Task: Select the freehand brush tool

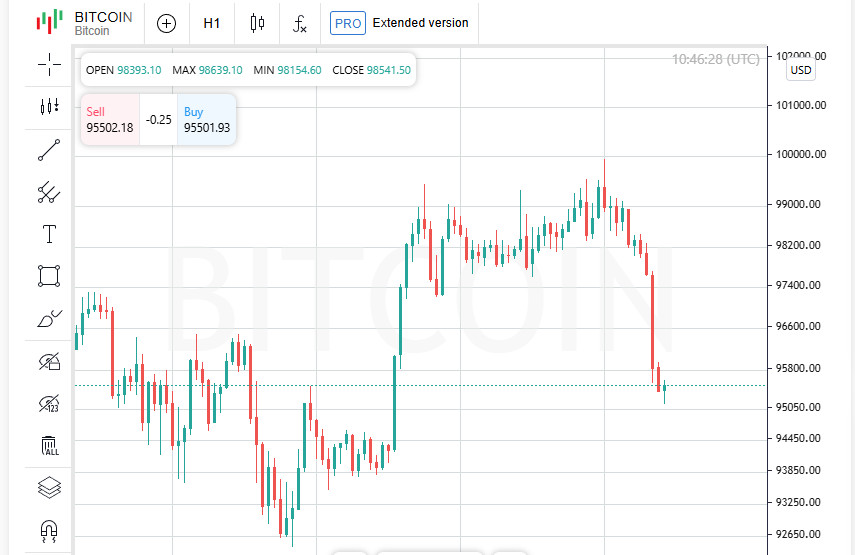Action: pyautogui.click(x=49, y=318)
